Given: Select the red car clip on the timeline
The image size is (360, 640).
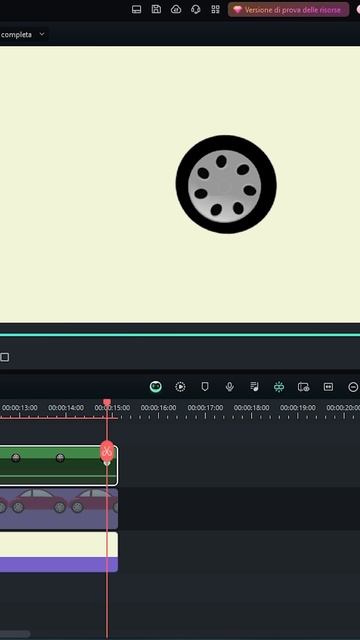Looking at the screenshot, I should click(x=59, y=509).
